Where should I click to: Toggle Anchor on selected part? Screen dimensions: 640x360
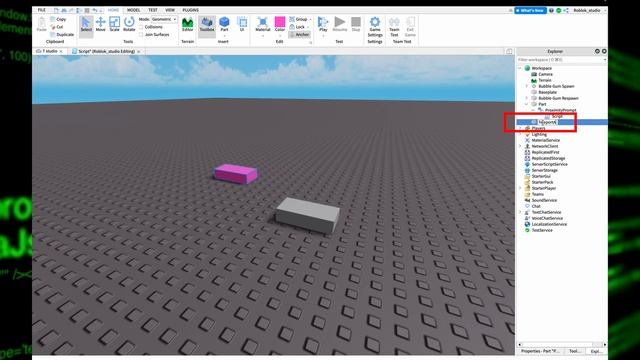[x=299, y=35]
